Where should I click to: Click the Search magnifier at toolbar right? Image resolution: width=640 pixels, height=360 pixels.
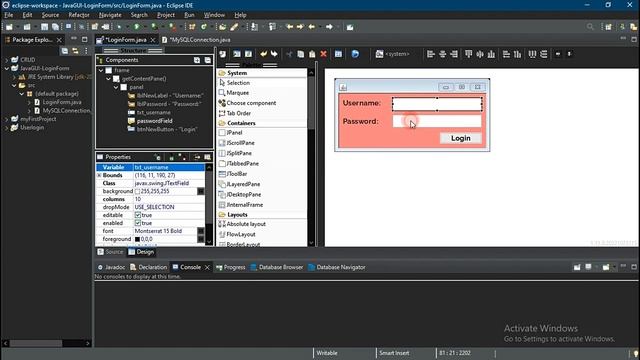[x=590, y=27]
